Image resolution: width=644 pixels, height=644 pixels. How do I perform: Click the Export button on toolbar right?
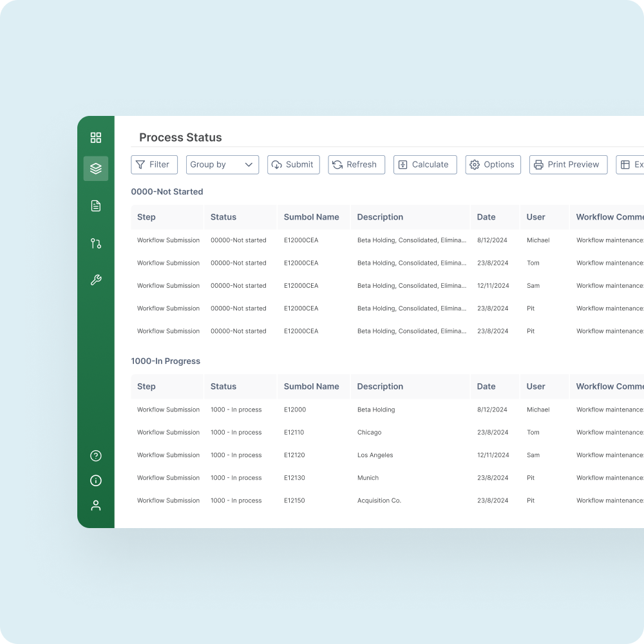[634, 165]
